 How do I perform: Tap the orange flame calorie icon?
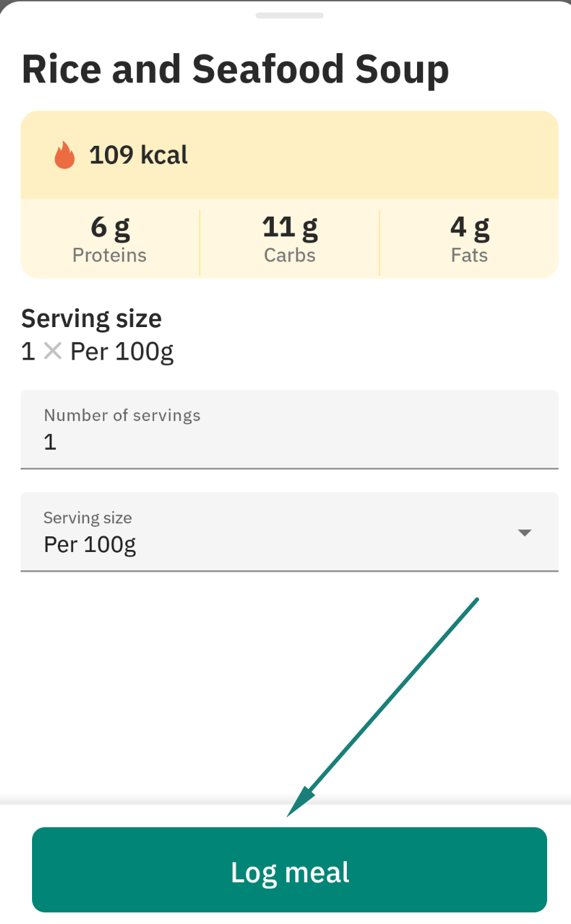[65, 155]
